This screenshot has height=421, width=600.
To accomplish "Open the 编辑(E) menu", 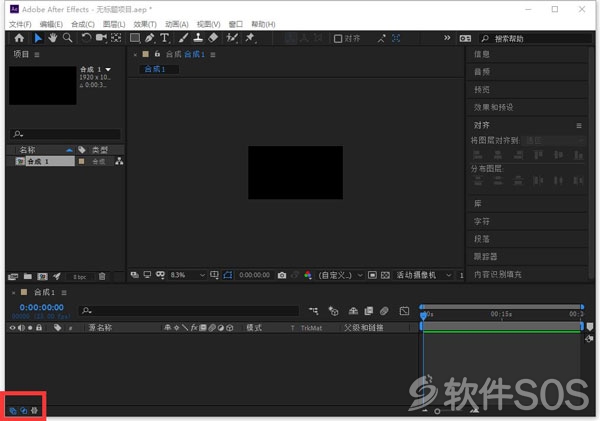I will tap(51, 24).
